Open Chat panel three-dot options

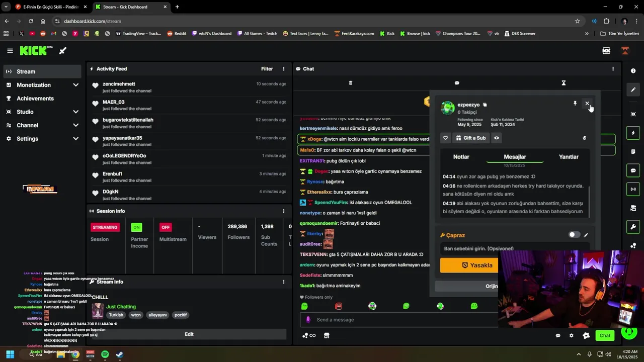(613, 69)
